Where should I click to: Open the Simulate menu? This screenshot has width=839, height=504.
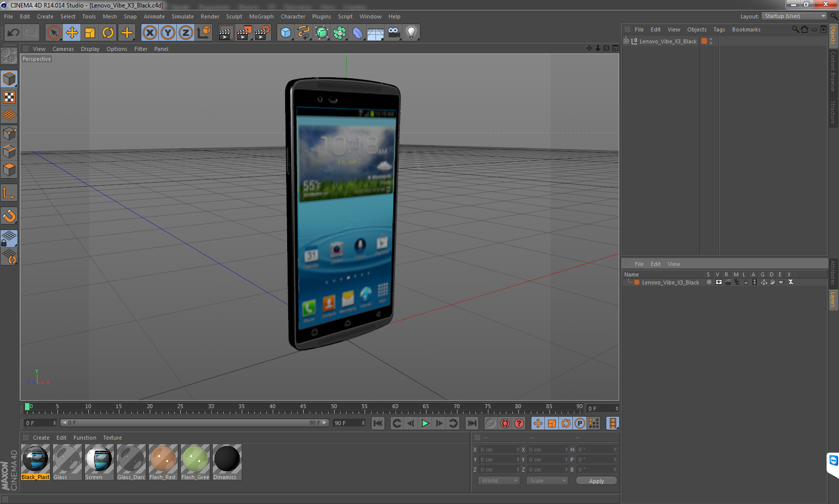183,16
